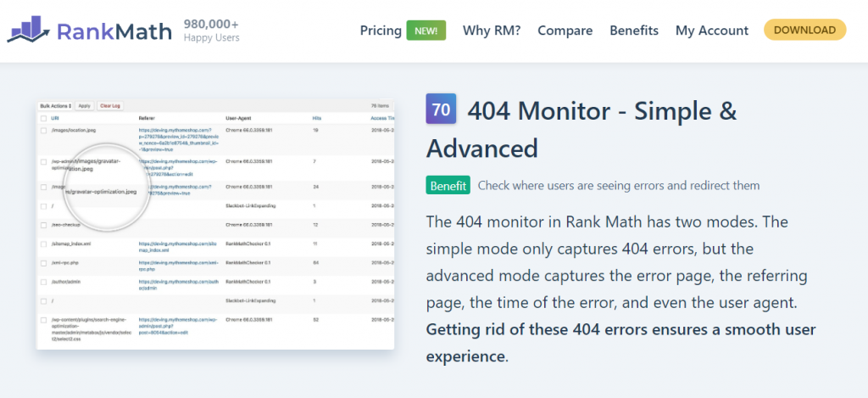Click the Apply button in log screenshot
This screenshot has height=398, width=868.
click(x=84, y=105)
